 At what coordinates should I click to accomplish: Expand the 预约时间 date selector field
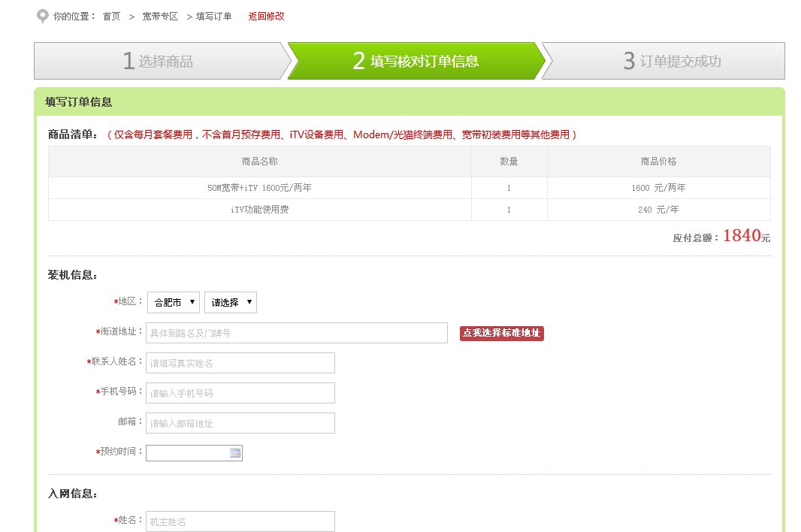click(x=188, y=452)
